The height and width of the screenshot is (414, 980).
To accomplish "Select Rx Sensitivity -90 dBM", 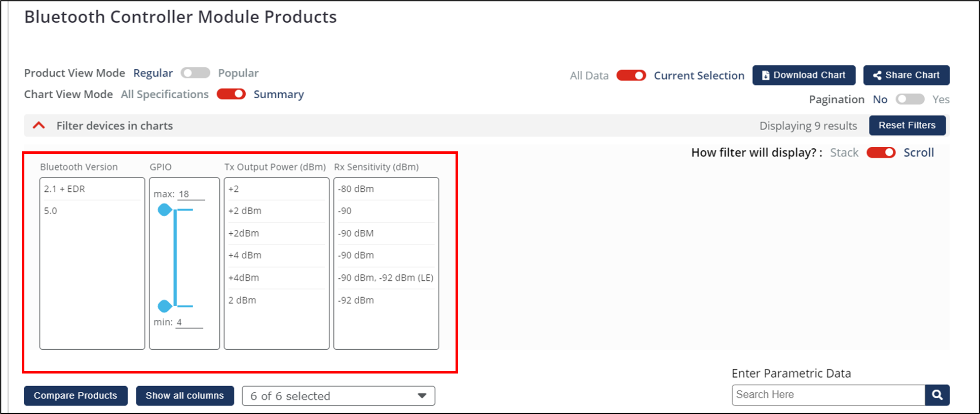I will pos(386,233).
